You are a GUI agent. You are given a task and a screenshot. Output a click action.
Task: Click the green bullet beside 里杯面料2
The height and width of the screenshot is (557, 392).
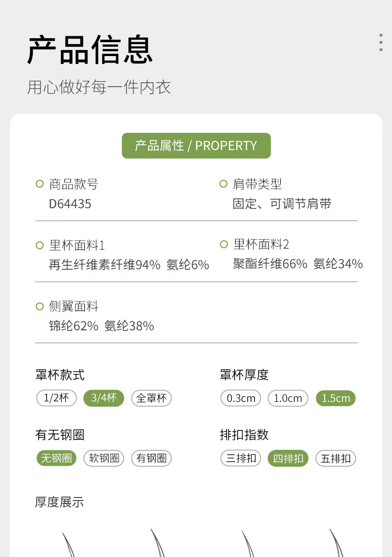pyautogui.click(x=223, y=244)
